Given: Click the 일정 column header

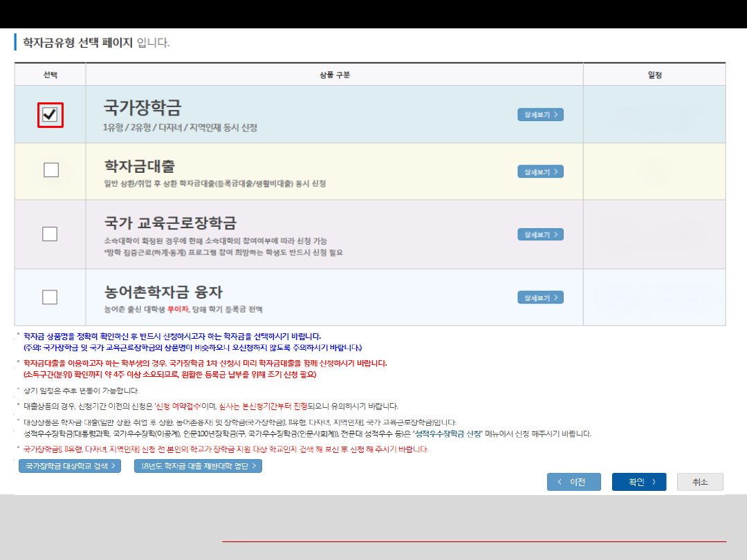Looking at the screenshot, I should [x=654, y=75].
